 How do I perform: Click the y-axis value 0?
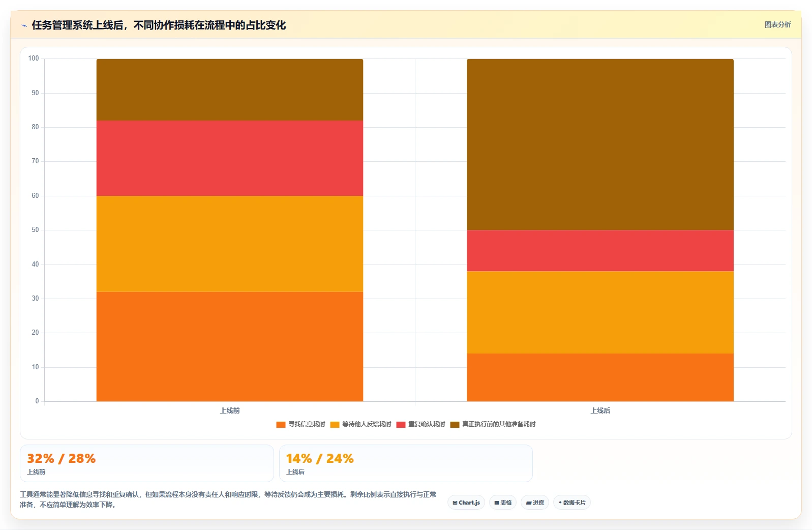point(37,401)
